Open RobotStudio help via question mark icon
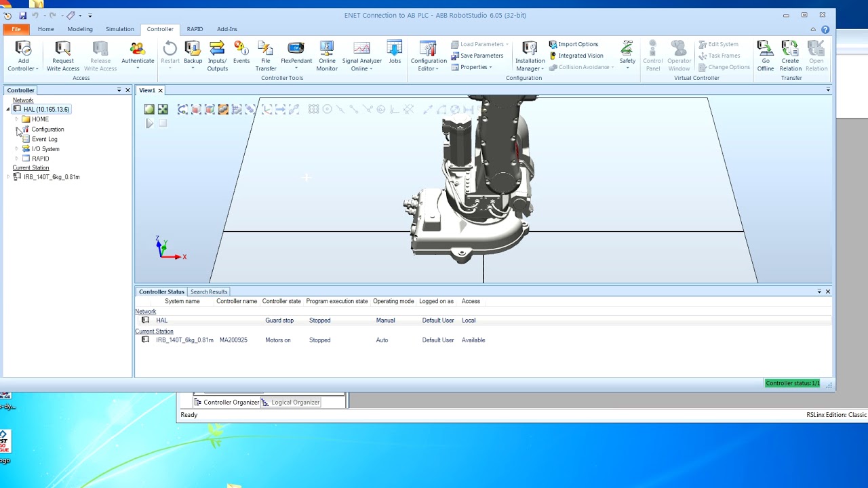This screenshot has width=868, height=488. [825, 30]
